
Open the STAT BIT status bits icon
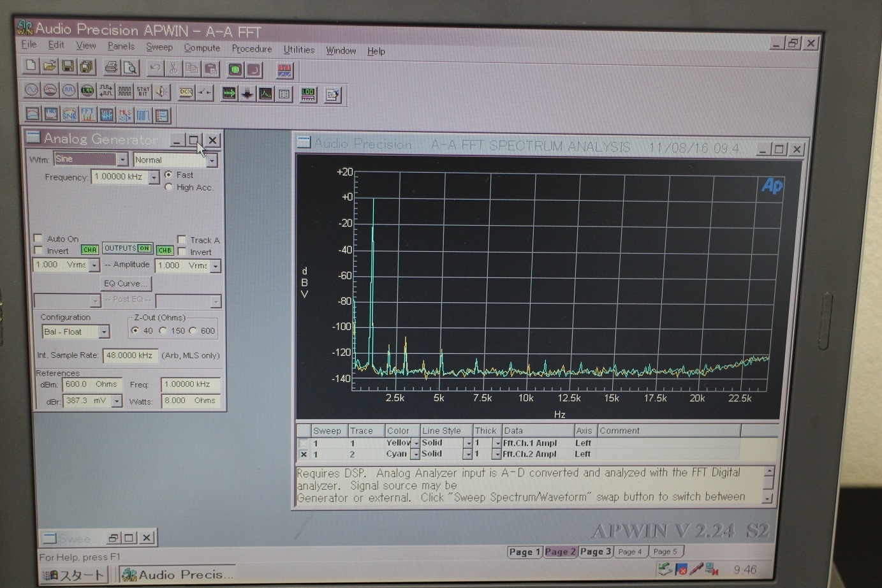(143, 92)
